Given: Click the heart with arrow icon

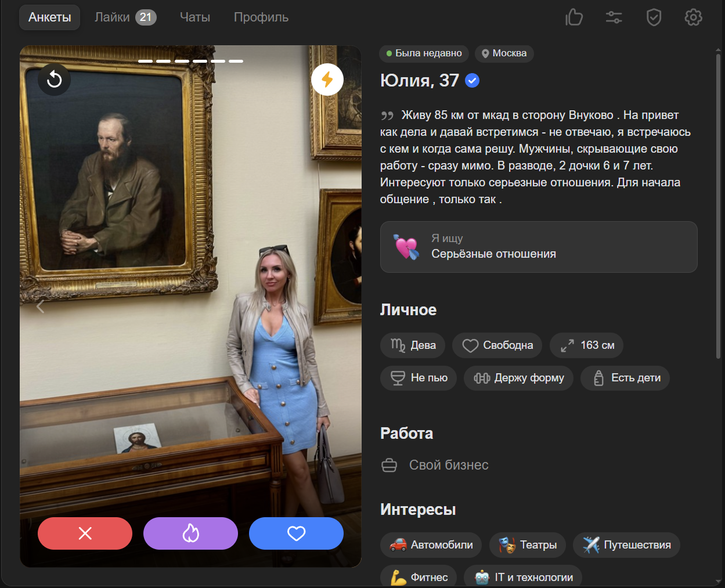Looking at the screenshot, I should pos(406,247).
